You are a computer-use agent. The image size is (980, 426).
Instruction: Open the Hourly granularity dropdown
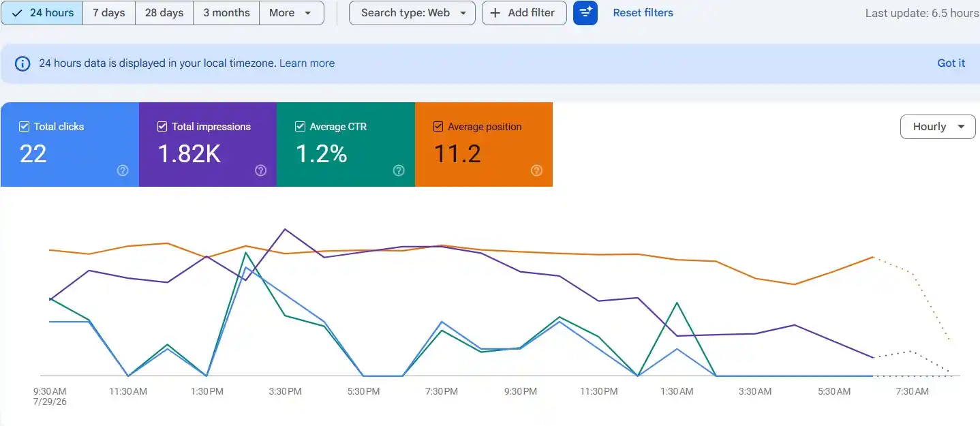(938, 127)
